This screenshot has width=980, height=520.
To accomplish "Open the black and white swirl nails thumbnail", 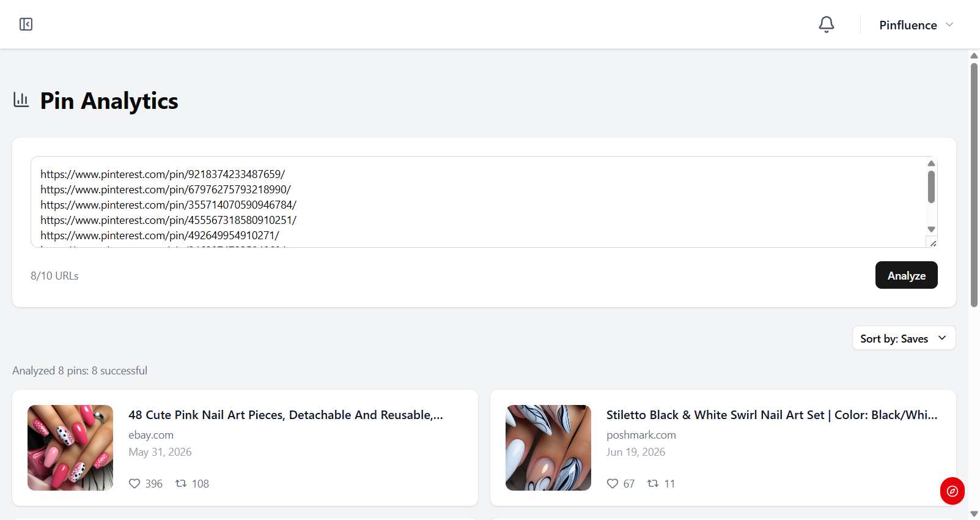I will 548,448.
